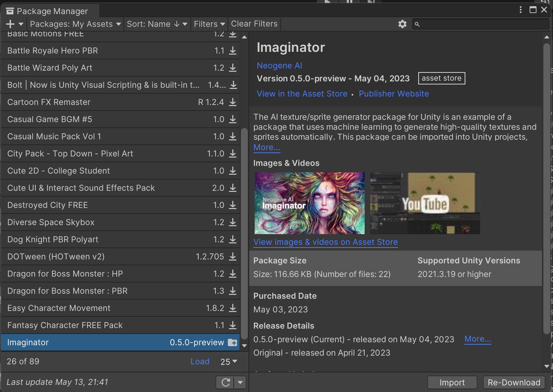Click details pane scrollbar up arrow
553x392 pixels.
point(547,37)
